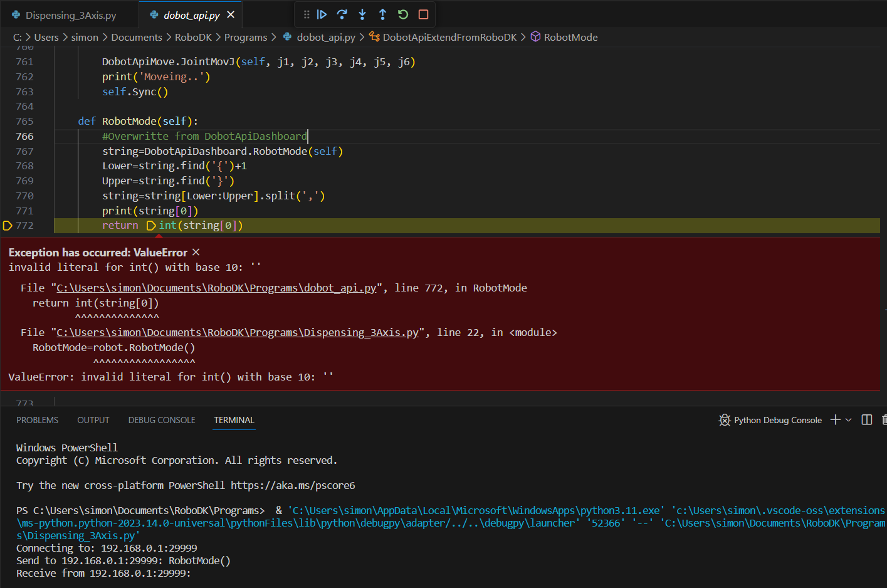887x588 pixels.
Task: Continue debugging with the Continue icon
Action: pos(322,14)
